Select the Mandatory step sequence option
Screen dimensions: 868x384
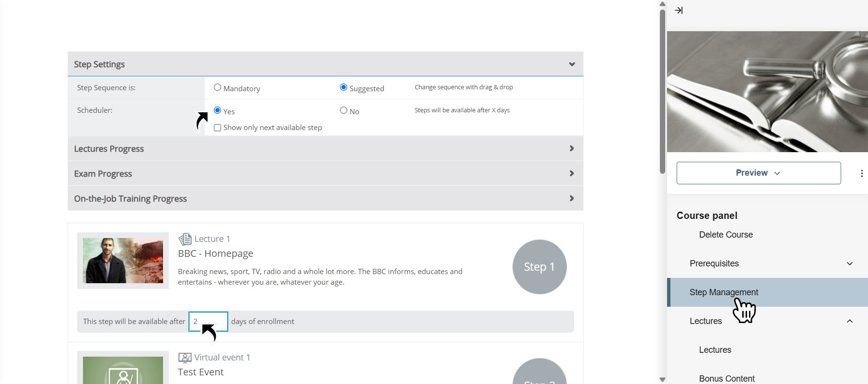[218, 87]
